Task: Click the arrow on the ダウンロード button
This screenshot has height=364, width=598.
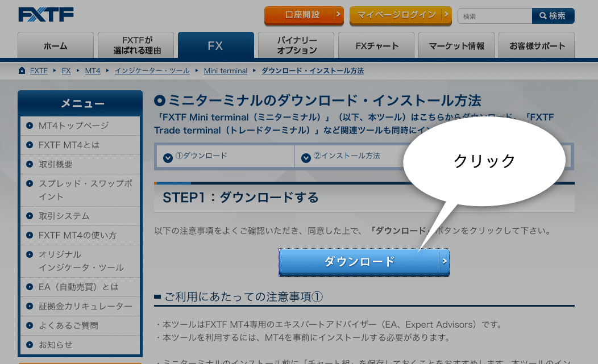Action: click(x=445, y=261)
